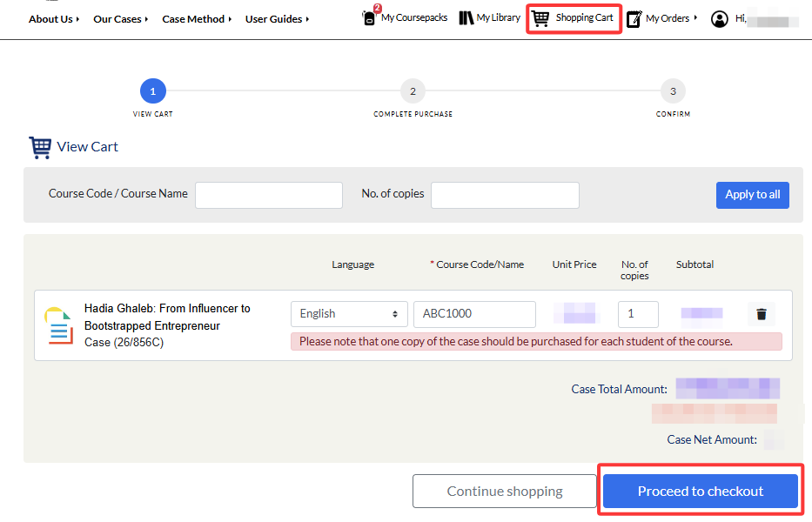The image size is (812, 522).
Task: Click the case document icon for Hadia Ghaleb
Action: 58,325
